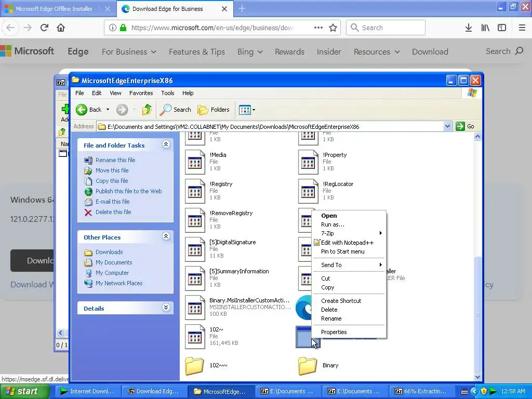
Task: Select the !Property file icon
Action: tap(308, 162)
